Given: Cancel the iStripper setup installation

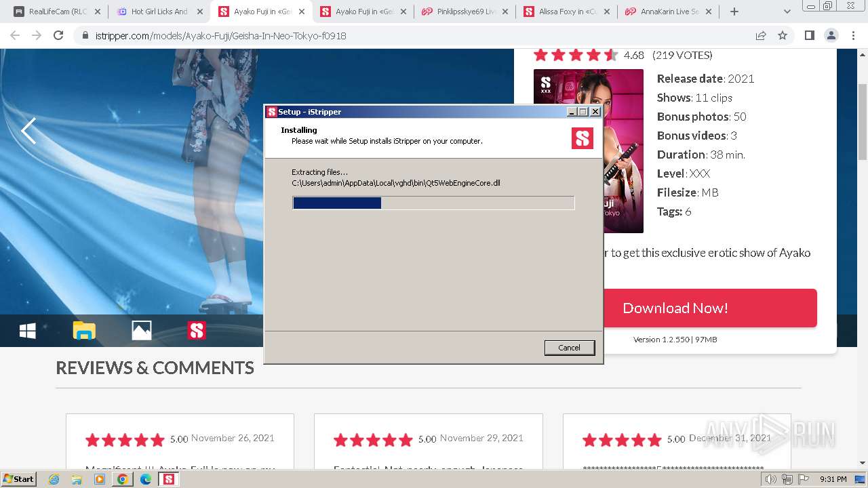Looking at the screenshot, I should 569,348.
